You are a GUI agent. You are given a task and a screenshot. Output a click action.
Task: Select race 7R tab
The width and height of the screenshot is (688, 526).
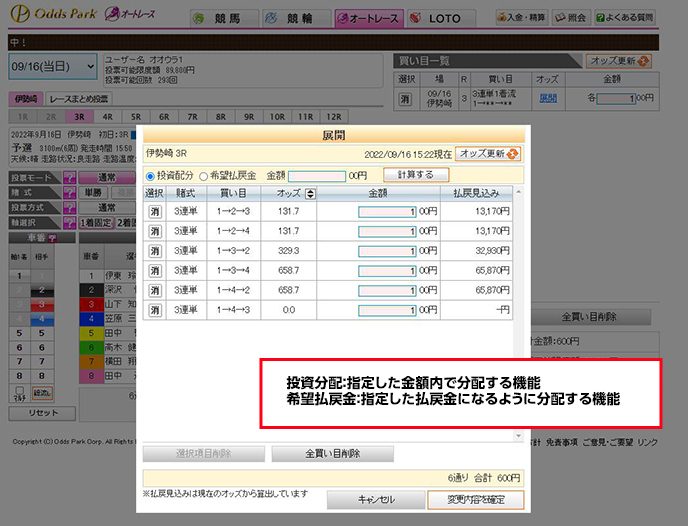(x=192, y=117)
